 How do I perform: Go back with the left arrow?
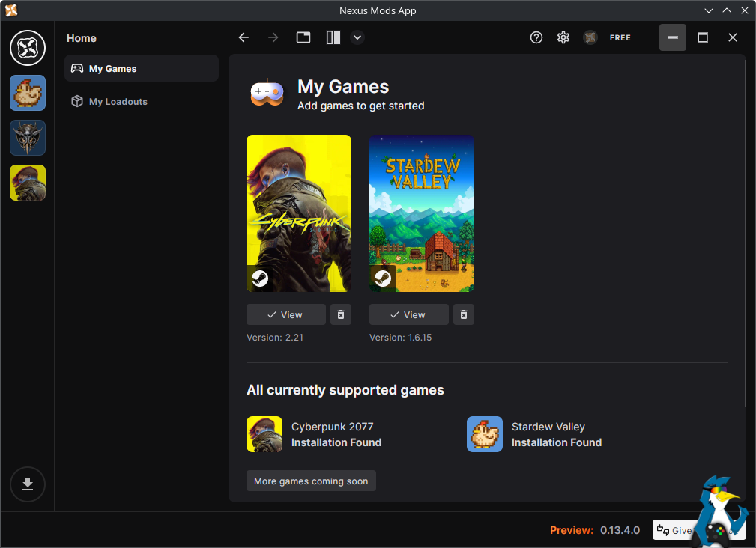[244, 37]
